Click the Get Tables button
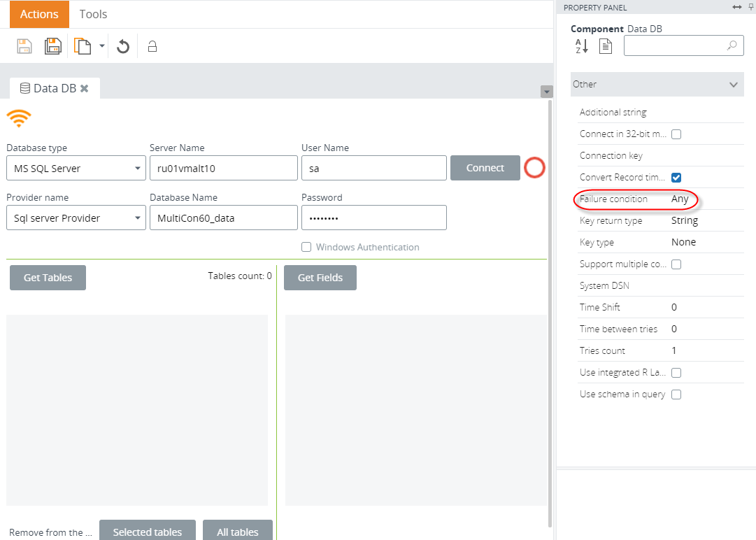Screen dimensions: 756x540 click(48, 278)
